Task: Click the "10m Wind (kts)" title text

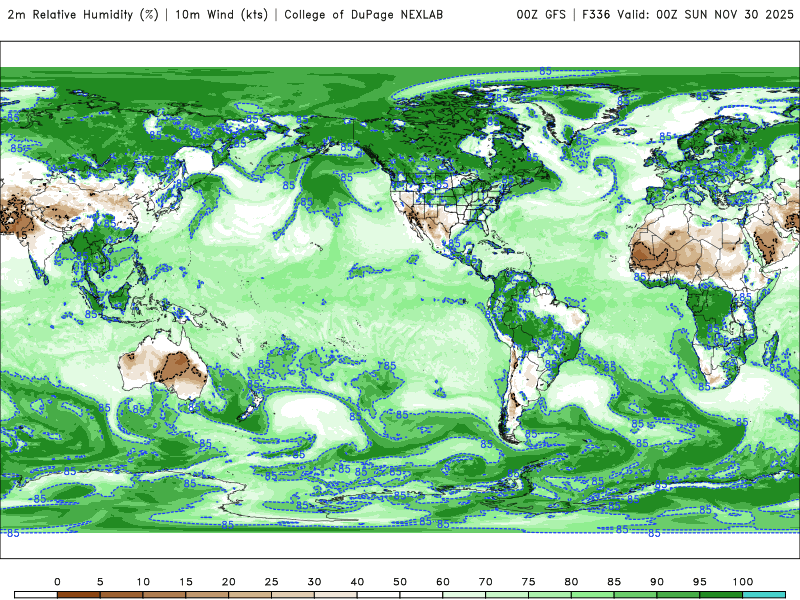Action: tap(221, 14)
